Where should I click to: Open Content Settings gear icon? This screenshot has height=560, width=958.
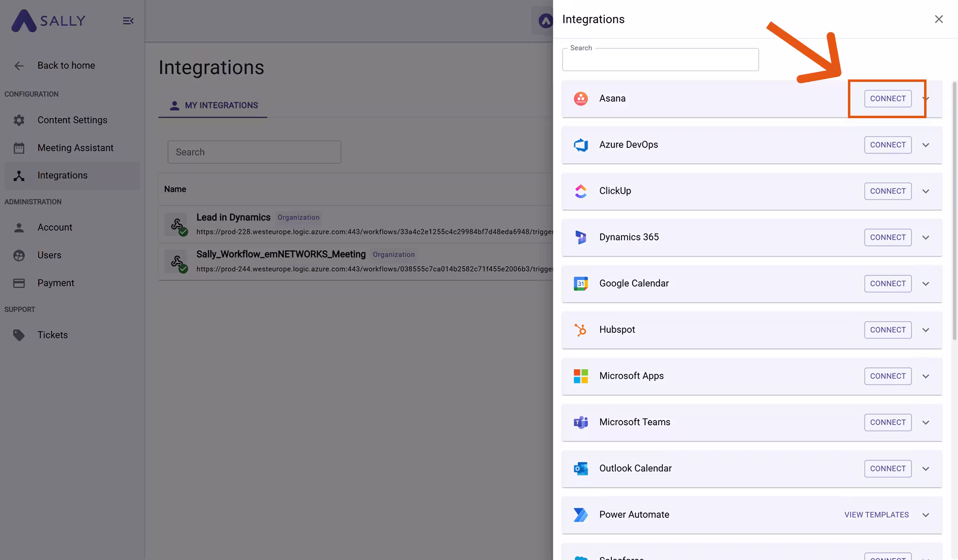[19, 120]
